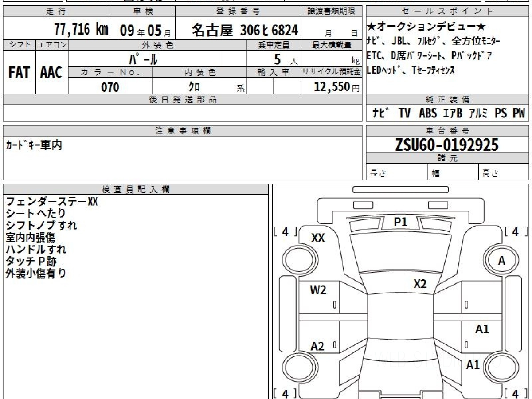Viewport: 532px width, 399px height.
Task: Click the AAC air conditioner cell
Action: 51,73
